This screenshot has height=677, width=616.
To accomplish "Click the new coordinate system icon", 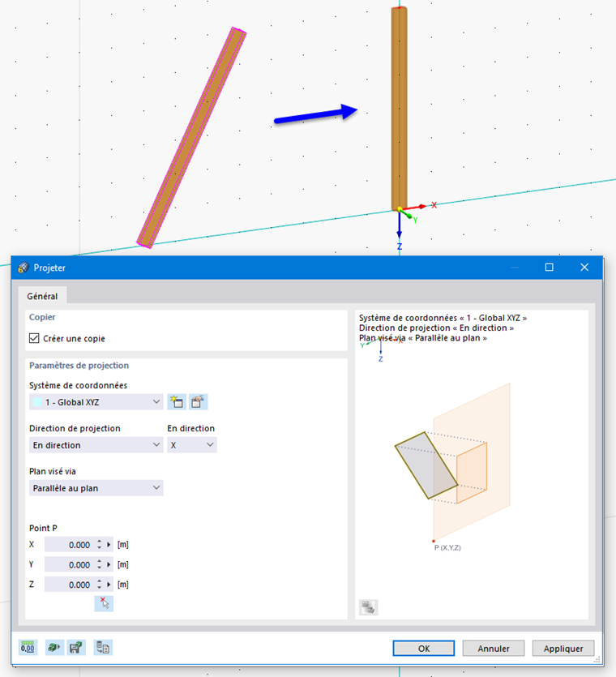I will click(177, 402).
